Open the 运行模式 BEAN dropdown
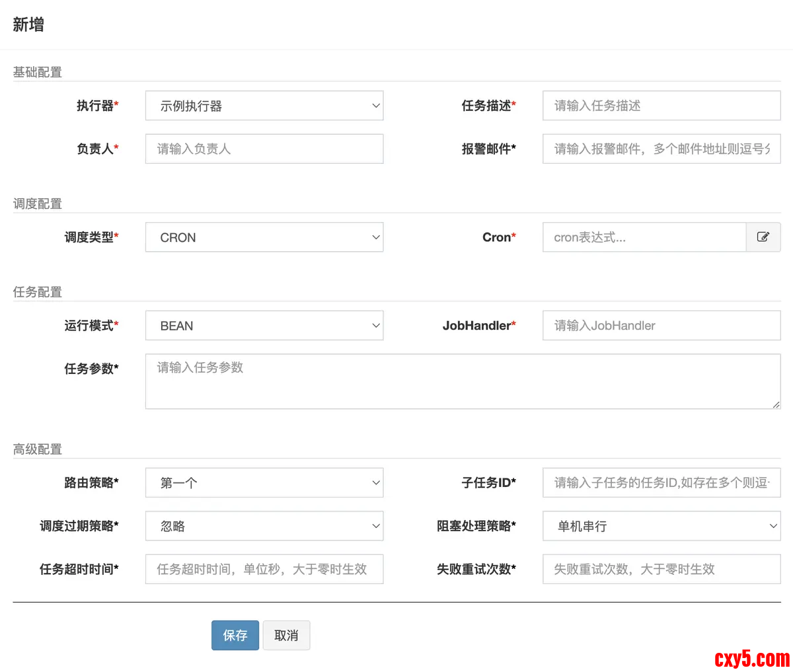The width and height of the screenshot is (793, 672). coord(264,326)
